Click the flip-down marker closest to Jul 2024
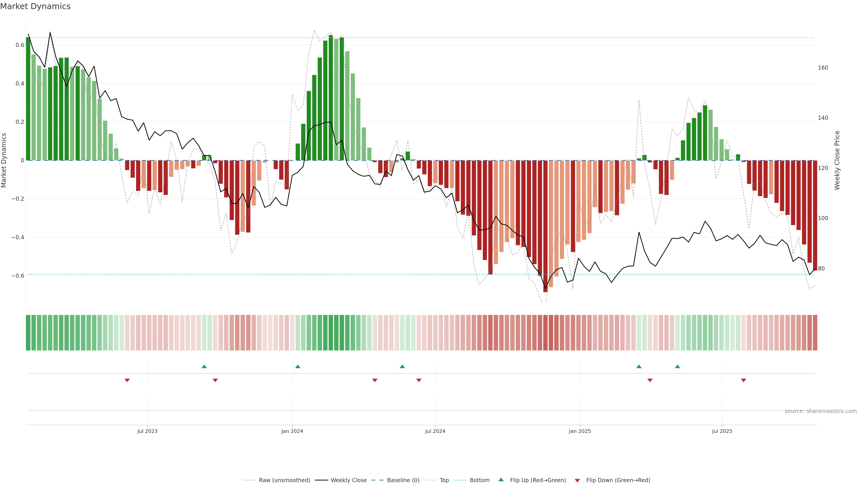The image size is (868, 488). pos(418,380)
